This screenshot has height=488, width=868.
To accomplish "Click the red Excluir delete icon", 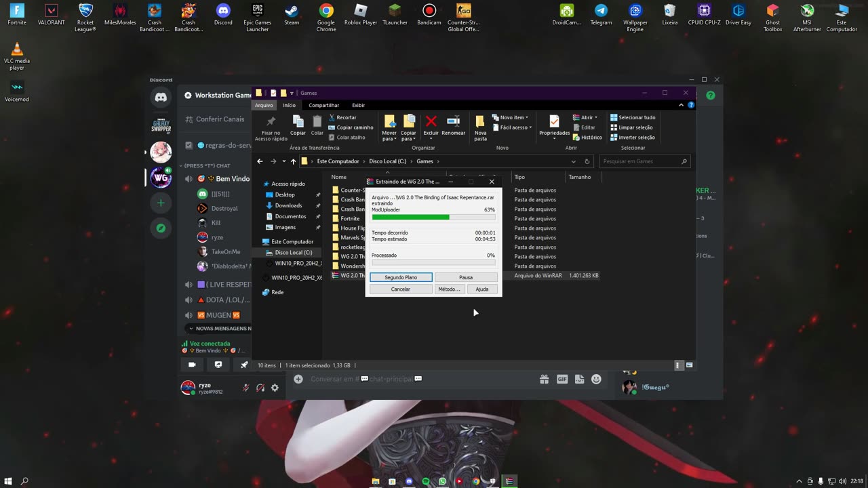I will pos(431,121).
